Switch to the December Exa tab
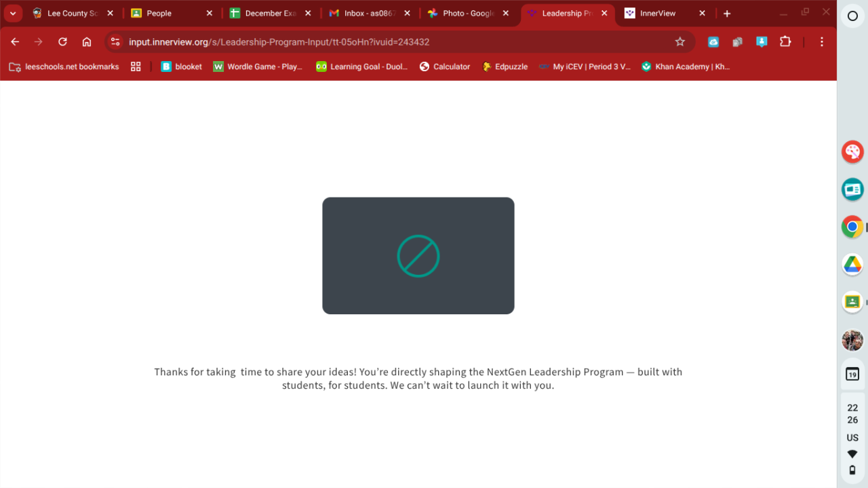The image size is (868, 488). click(269, 13)
